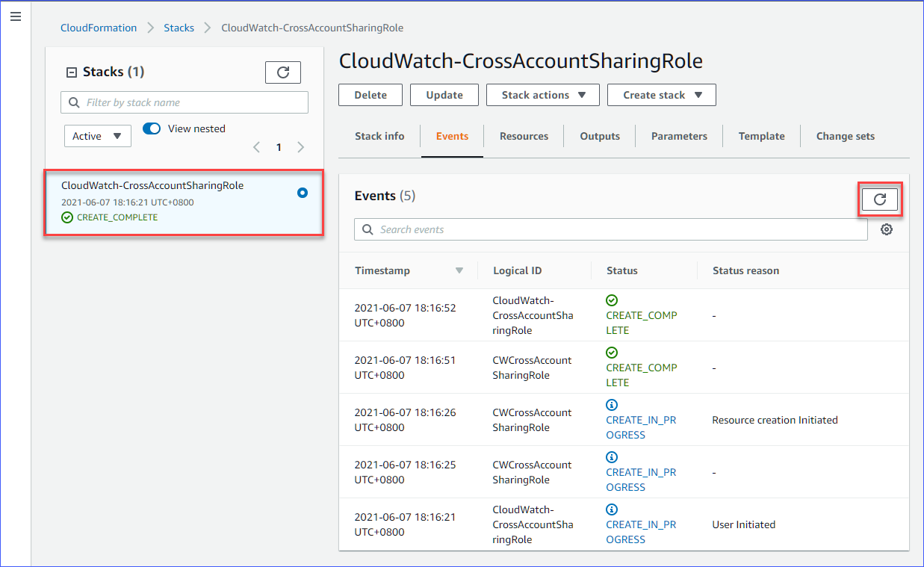Select CloudWatch-CrossAccountSharingRole stack radio button

303,193
